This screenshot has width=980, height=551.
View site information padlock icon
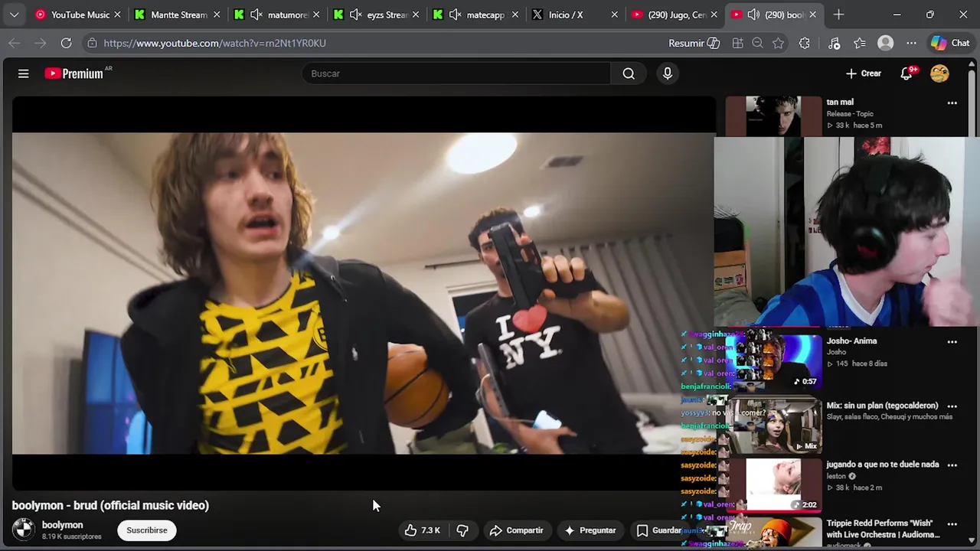click(x=92, y=43)
